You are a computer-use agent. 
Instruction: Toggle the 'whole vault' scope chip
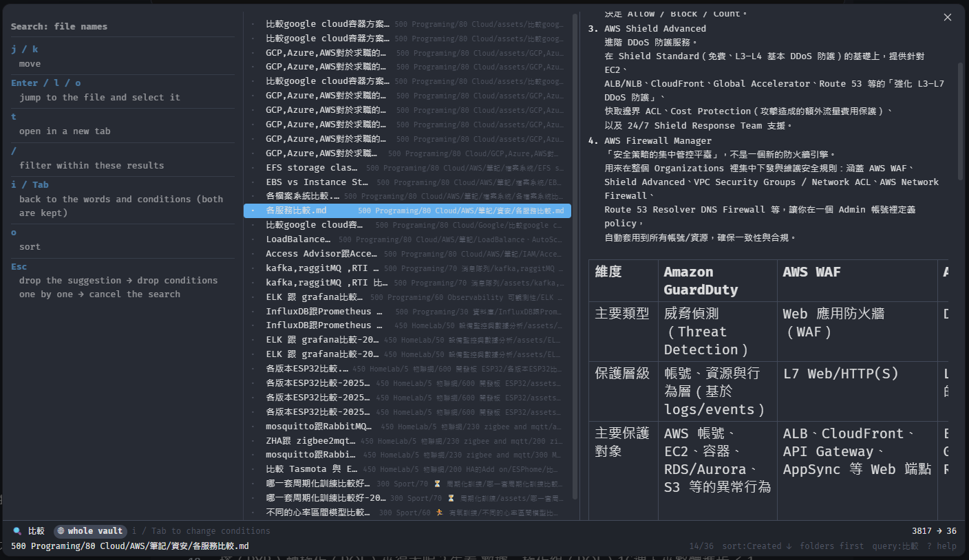coord(90,531)
